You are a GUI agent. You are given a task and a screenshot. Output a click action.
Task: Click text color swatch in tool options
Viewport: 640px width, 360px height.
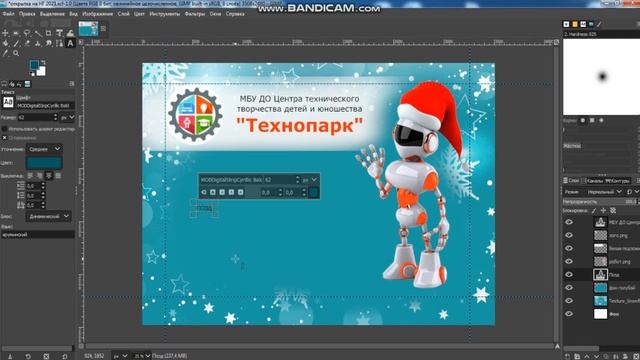point(44,163)
